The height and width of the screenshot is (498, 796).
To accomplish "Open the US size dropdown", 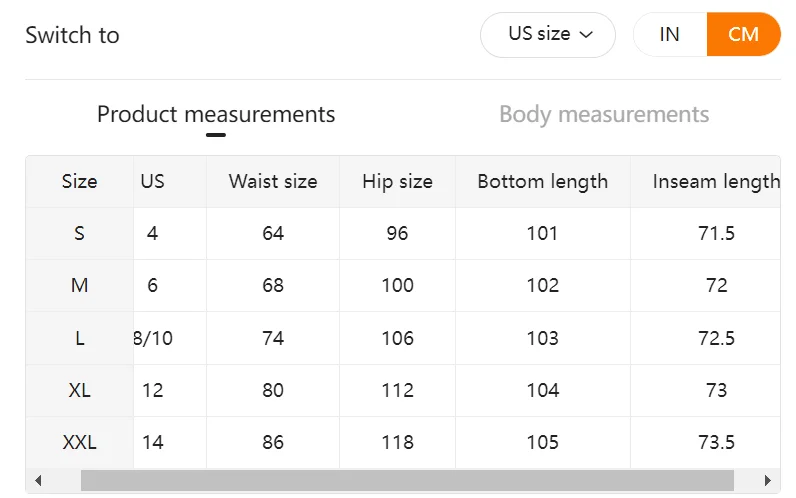I will pos(547,34).
